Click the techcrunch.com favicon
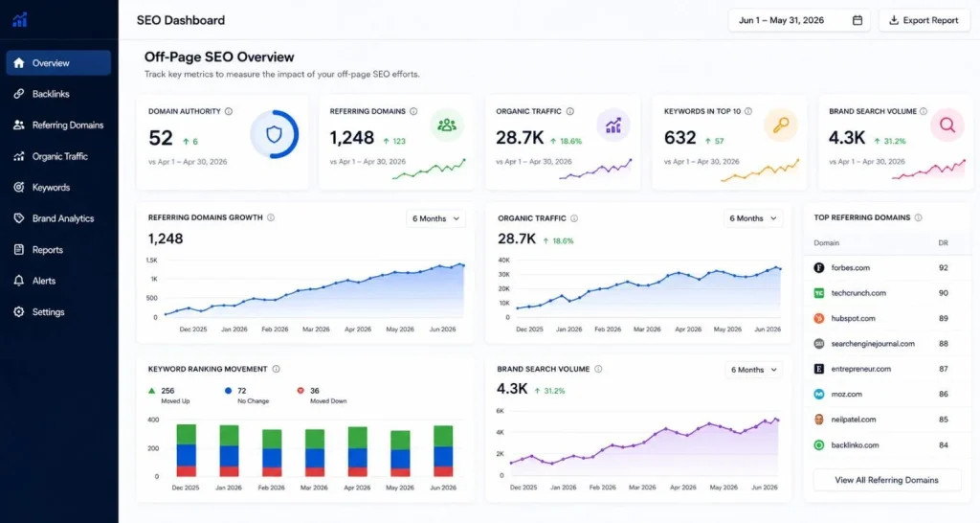Viewport: 980px width, 523px height. [x=819, y=293]
